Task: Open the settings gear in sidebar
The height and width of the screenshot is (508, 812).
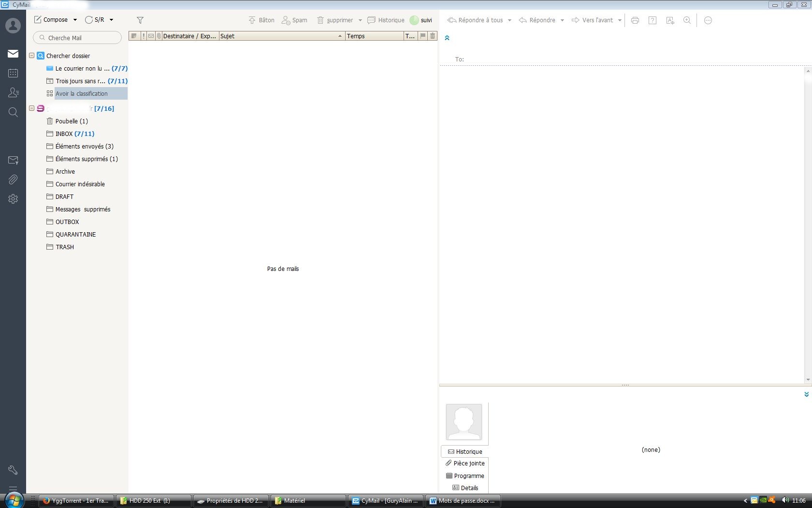Action: 13,199
